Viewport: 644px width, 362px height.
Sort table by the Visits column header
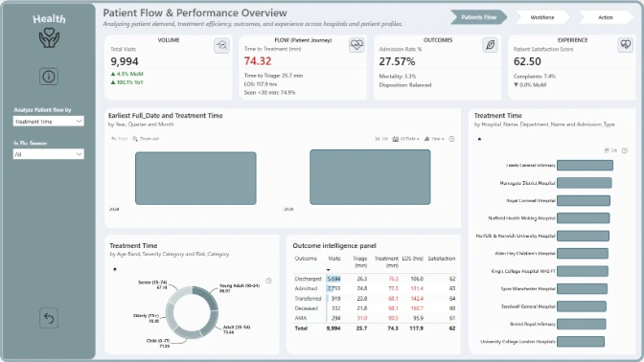[333, 259]
